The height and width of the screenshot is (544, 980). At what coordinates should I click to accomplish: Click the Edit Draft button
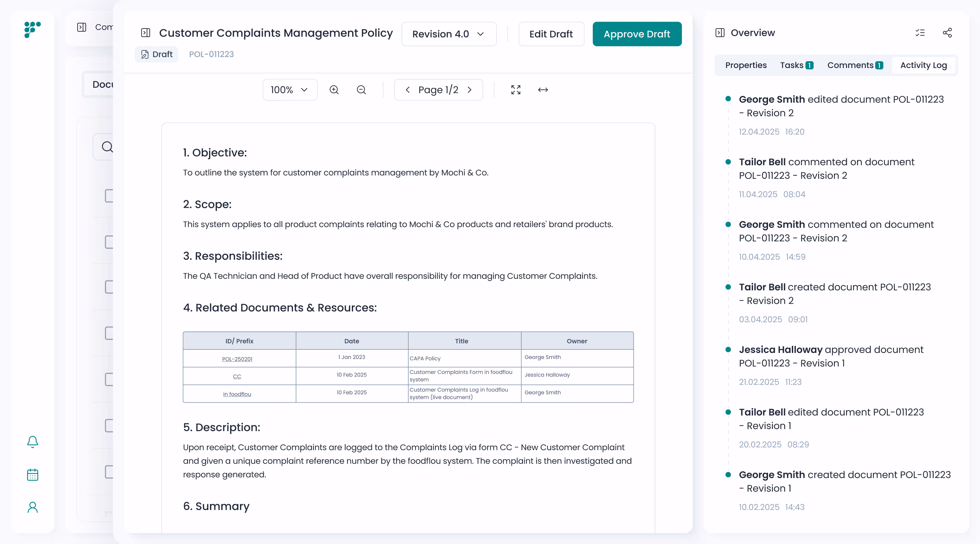(551, 34)
